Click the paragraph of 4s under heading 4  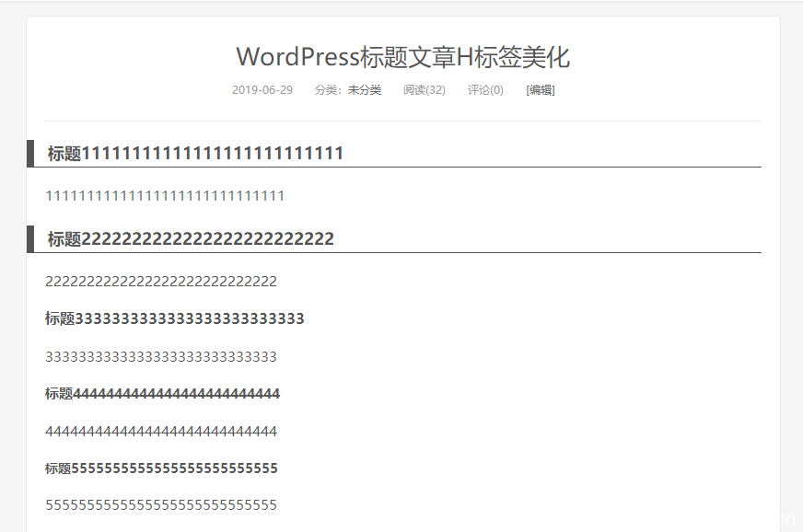click(x=161, y=431)
